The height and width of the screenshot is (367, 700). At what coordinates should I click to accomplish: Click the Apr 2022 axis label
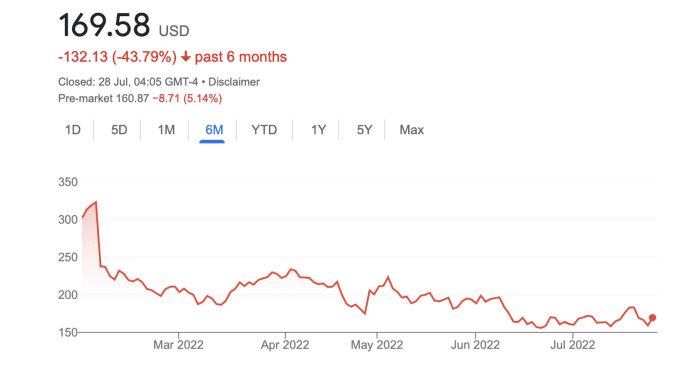click(285, 345)
